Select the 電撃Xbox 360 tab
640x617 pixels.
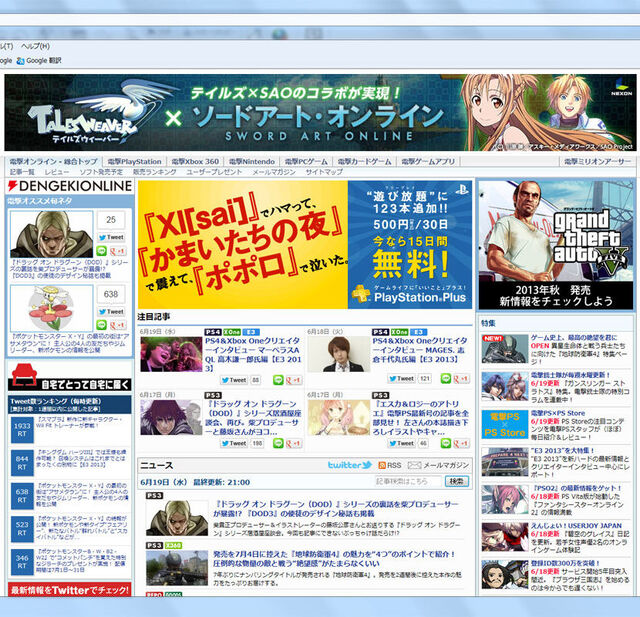point(195,162)
